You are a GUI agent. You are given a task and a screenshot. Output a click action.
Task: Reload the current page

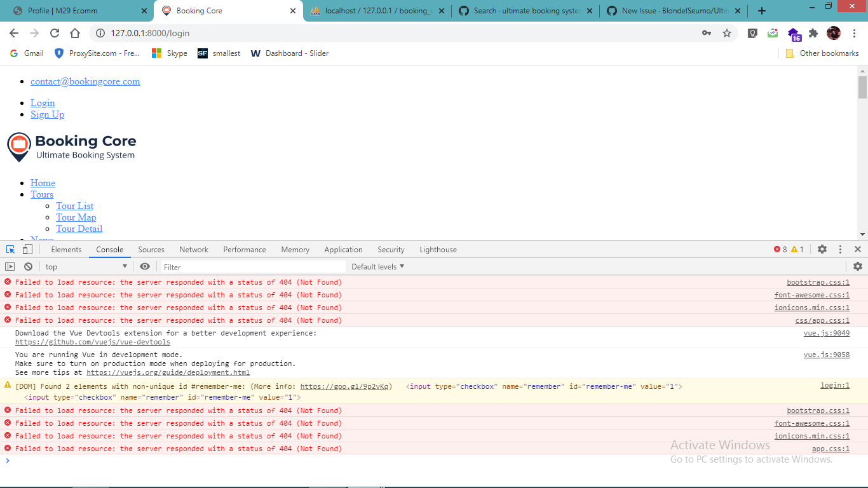[55, 33]
